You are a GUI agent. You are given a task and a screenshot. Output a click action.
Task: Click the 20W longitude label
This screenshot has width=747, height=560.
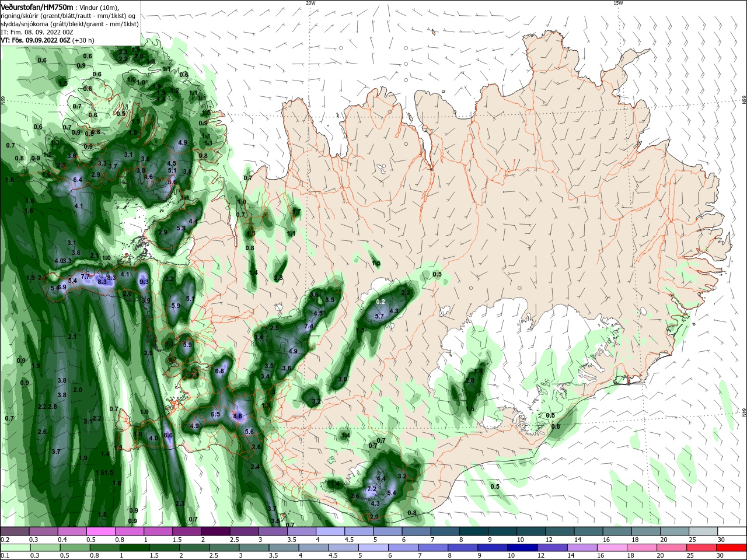click(x=311, y=3)
